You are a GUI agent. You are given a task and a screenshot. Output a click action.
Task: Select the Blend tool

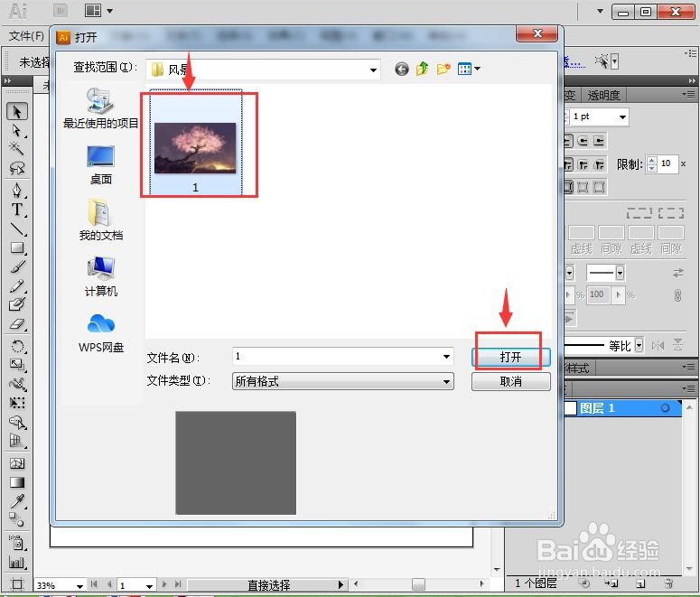point(17,519)
